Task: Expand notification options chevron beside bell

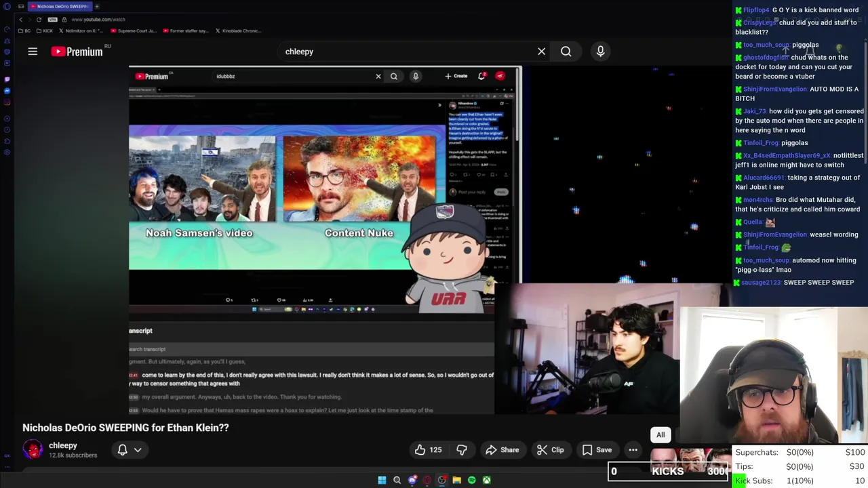Action: (x=138, y=450)
